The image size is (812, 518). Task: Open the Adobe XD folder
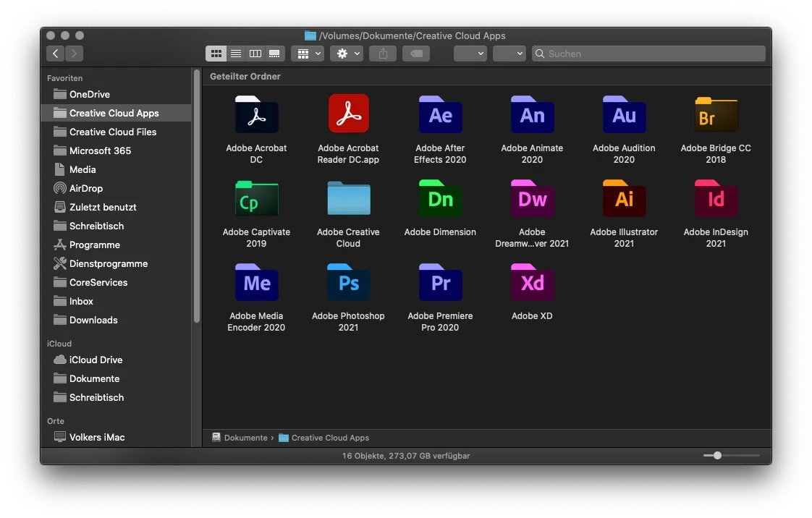[x=532, y=283]
